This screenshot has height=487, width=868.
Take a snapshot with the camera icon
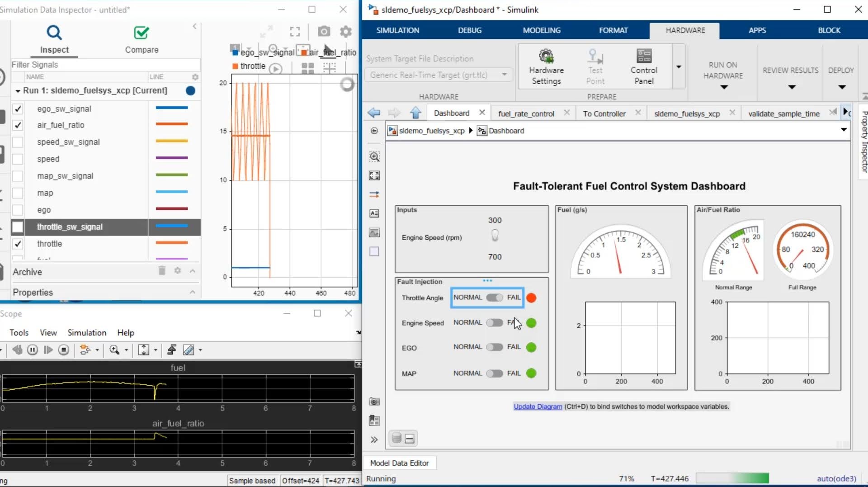(x=324, y=31)
